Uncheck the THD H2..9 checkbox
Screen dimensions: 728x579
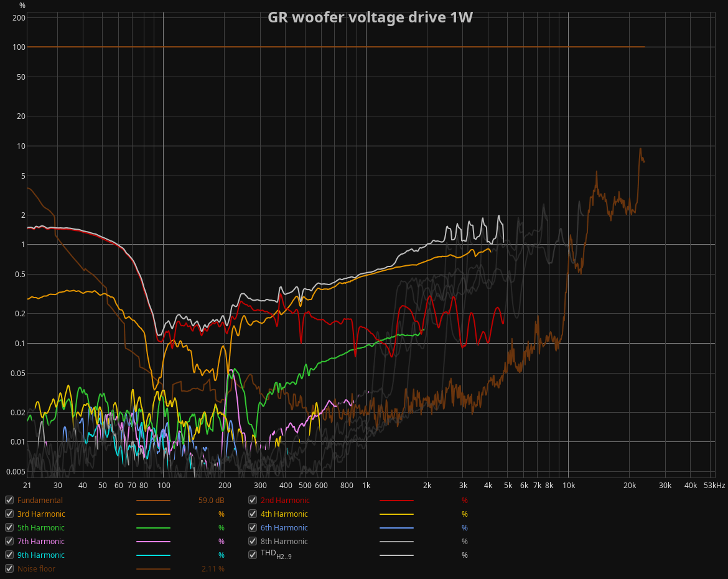click(x=253, y=555)
